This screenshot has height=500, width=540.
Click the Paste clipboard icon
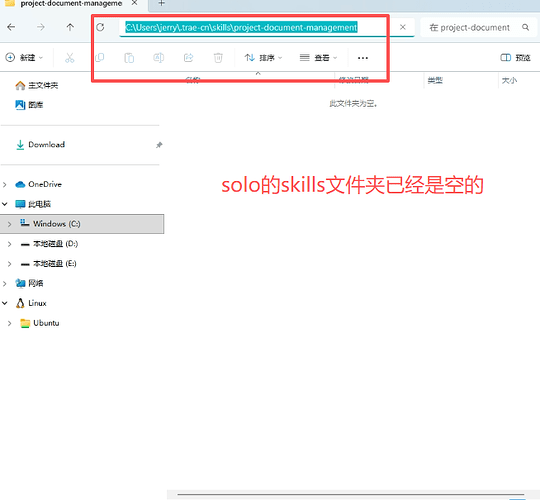click(129, 58)
